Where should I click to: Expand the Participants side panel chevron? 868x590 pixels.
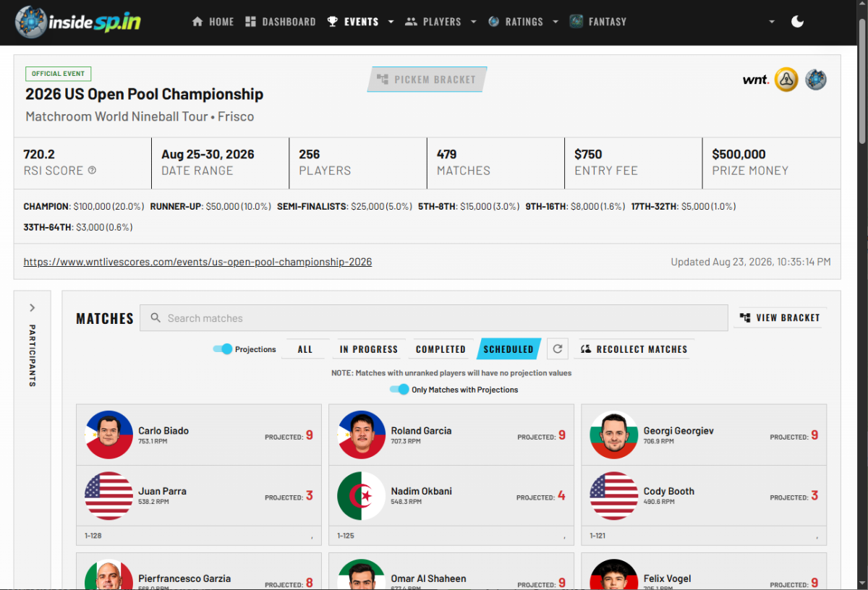[32, 307]
